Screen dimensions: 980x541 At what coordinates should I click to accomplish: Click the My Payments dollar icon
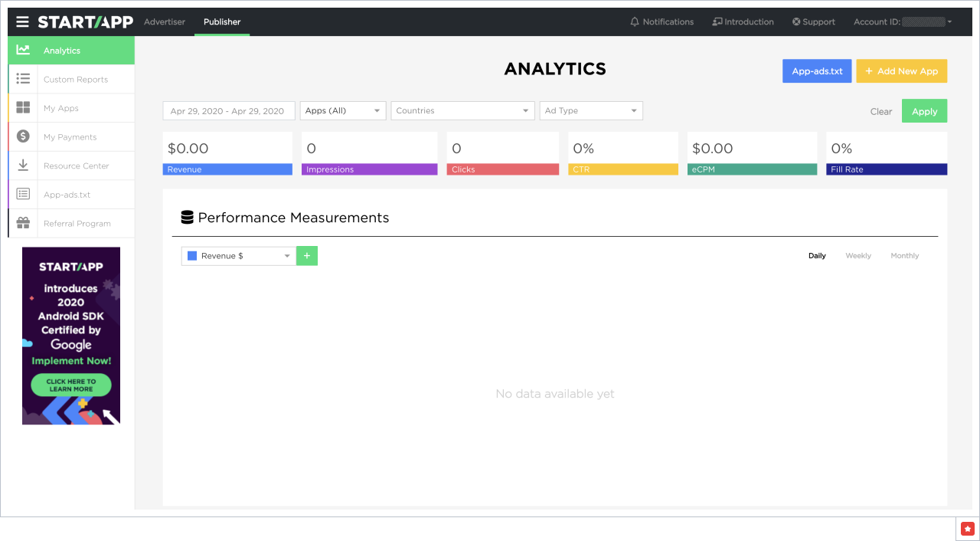point(23,136)
